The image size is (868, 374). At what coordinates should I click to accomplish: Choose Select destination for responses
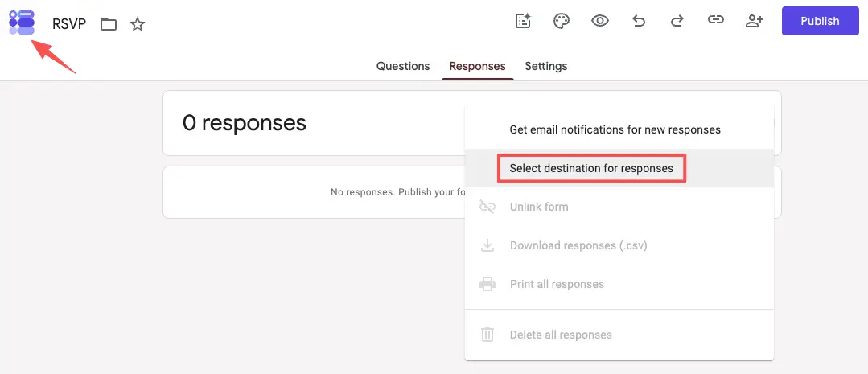619,168
